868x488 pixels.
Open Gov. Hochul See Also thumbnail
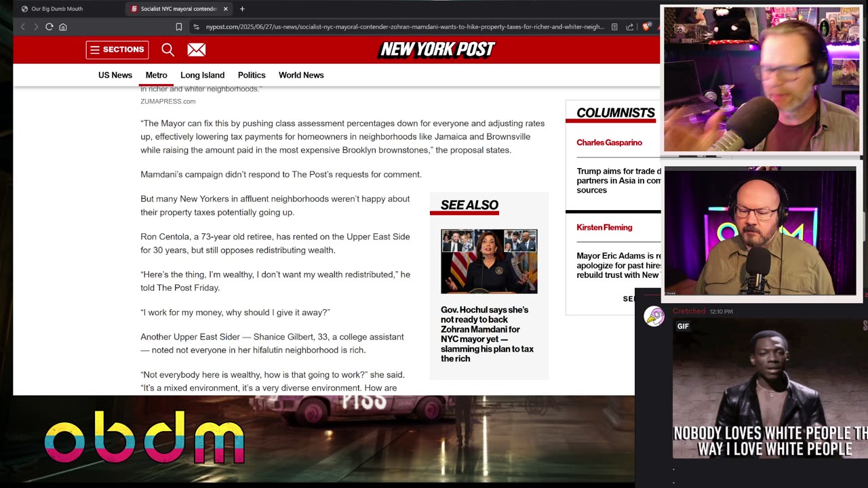pyautogui.click(x=489, y=262)
